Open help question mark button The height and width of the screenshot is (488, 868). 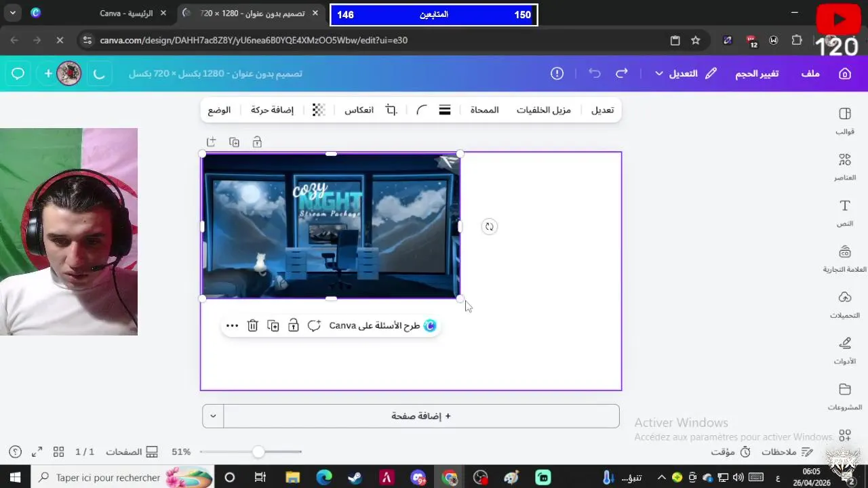coord(16,451)
